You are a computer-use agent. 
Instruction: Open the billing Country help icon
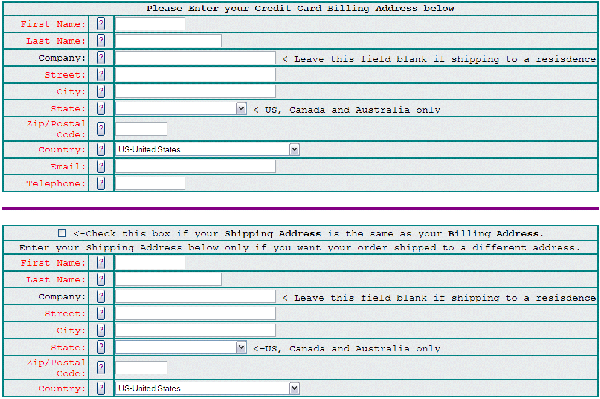101,149
